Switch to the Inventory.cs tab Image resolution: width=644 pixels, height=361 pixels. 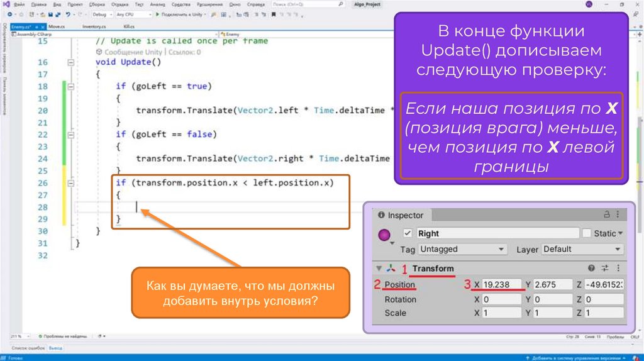tap(94, 26)
